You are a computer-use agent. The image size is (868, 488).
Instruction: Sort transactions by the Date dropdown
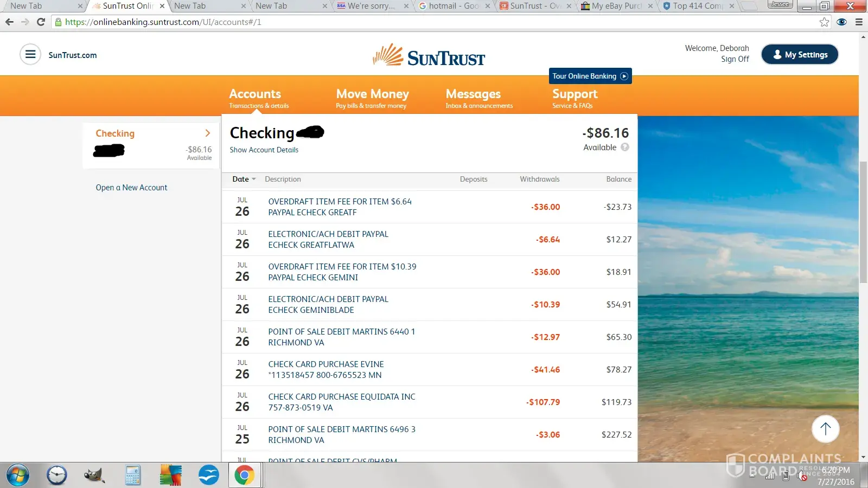tap(244, 179)
